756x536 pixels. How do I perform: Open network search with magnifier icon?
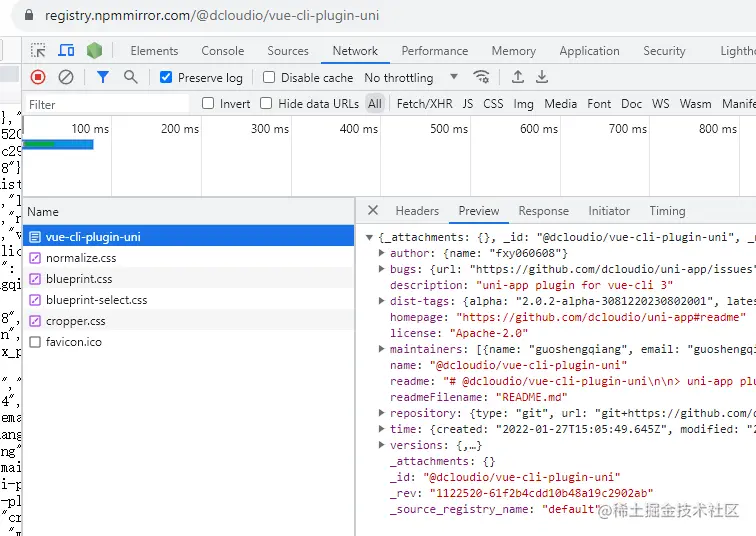point(130,77)
